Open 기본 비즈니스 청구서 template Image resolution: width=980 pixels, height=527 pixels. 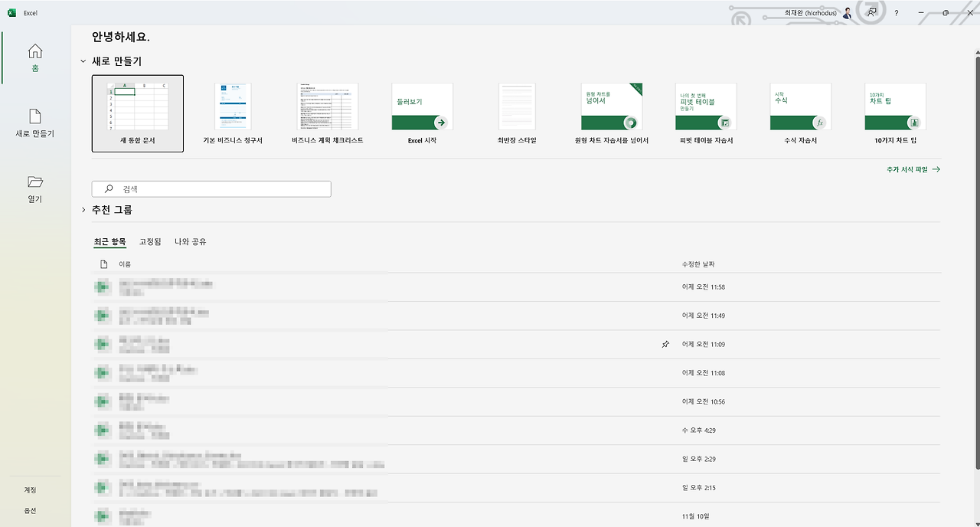233,113
